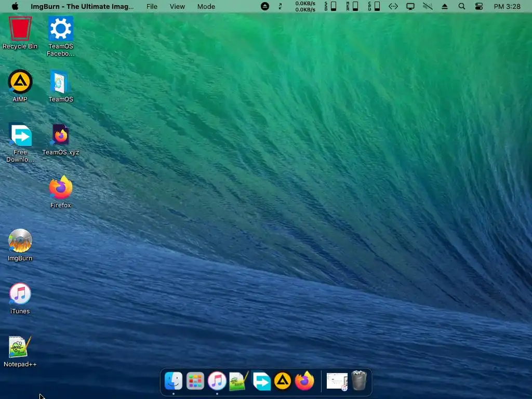
Task: Launch AIMP from the dock
Action: tap(283, 381)
